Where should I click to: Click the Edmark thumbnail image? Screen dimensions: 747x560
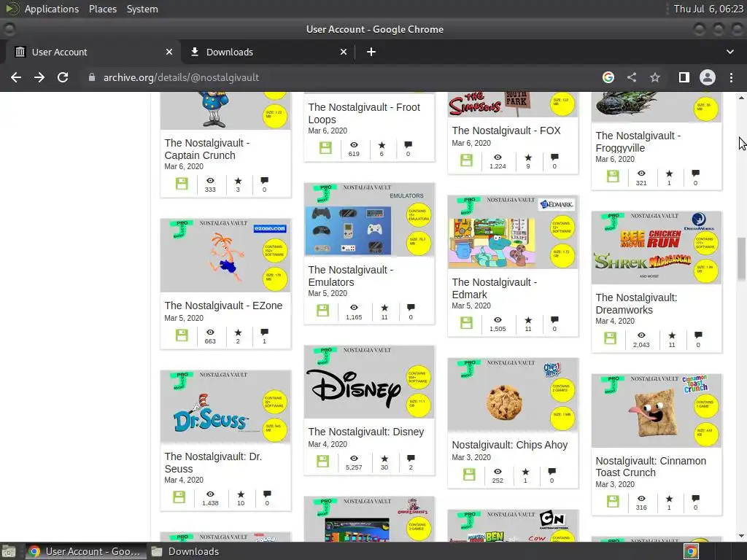coord(513,232)
